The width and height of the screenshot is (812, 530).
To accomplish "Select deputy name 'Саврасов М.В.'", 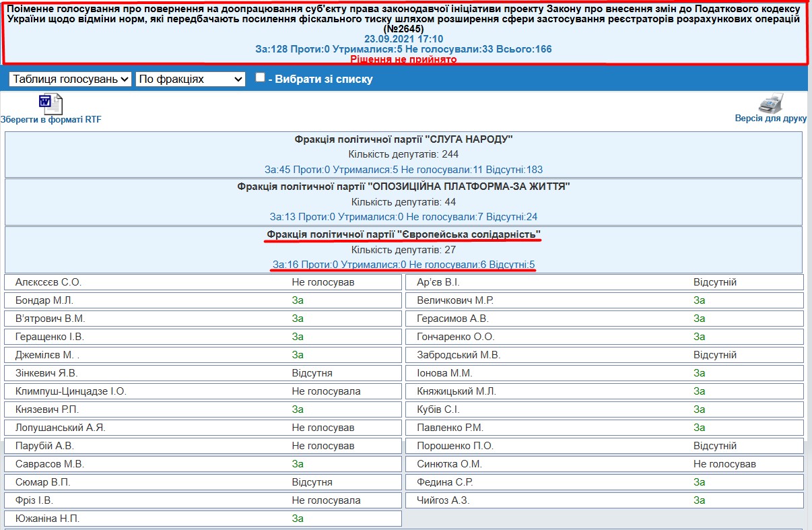I will tap(49, 464).
